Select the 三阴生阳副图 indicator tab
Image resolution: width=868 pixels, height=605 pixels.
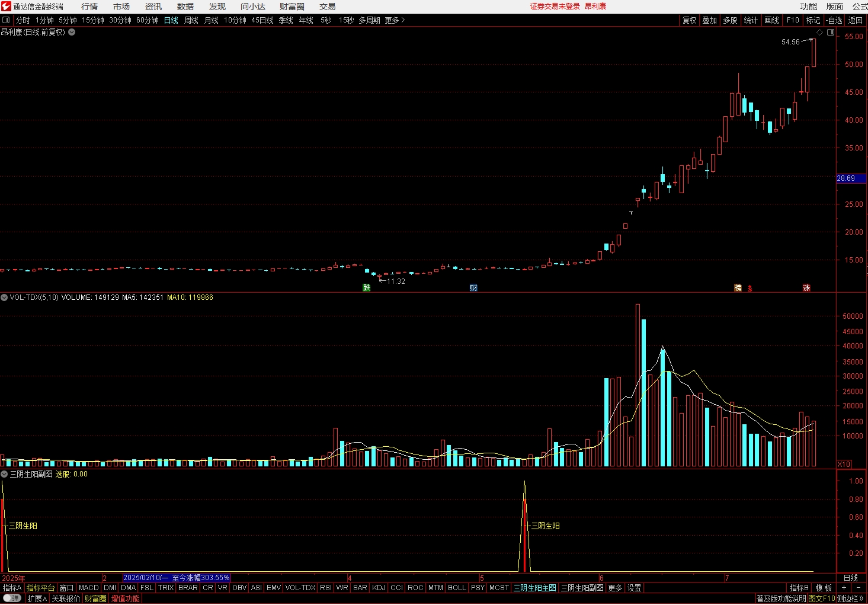point(582,588)
